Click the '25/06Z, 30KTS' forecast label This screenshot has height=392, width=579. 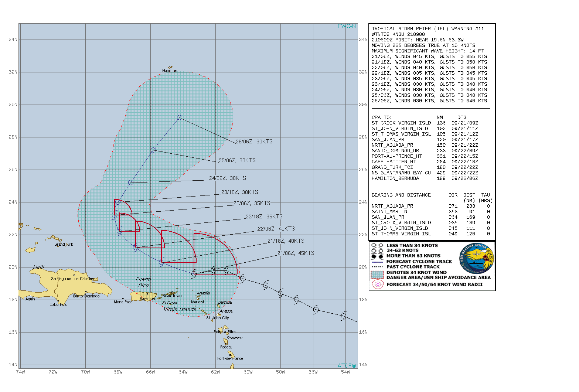tap(237, 160)
